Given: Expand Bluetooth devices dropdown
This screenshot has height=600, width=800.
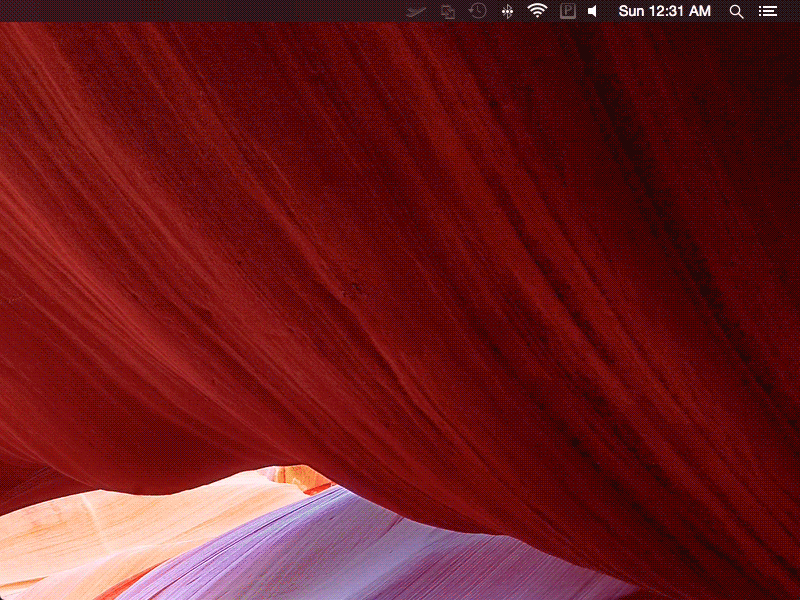Looking at the screenshot, I should [507, 11].
